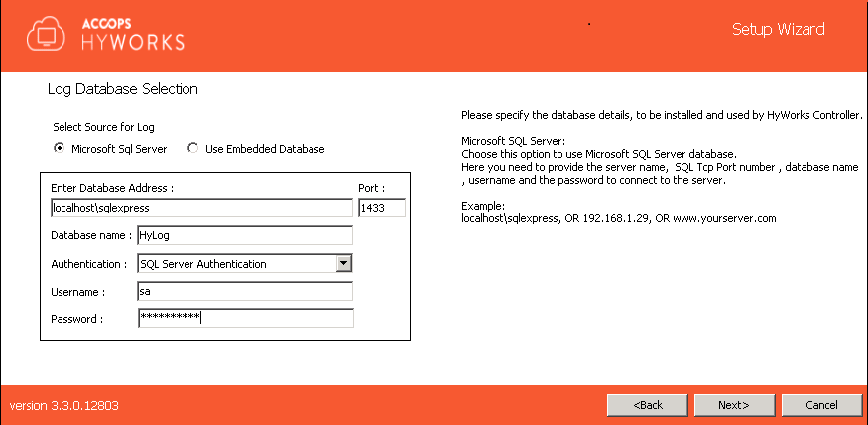Click the version 3.3.0.12803 text
This screenshot has height=425, width=868.
click(64, 405)
